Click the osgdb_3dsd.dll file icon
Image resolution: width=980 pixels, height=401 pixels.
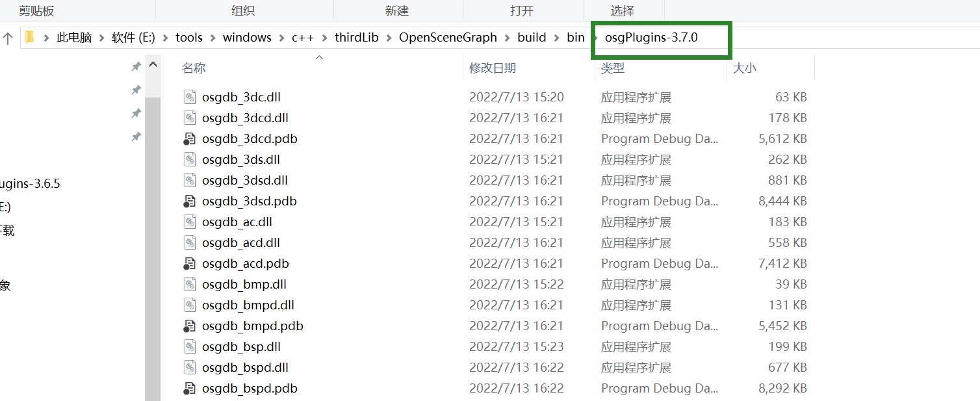tap(190, 181)
